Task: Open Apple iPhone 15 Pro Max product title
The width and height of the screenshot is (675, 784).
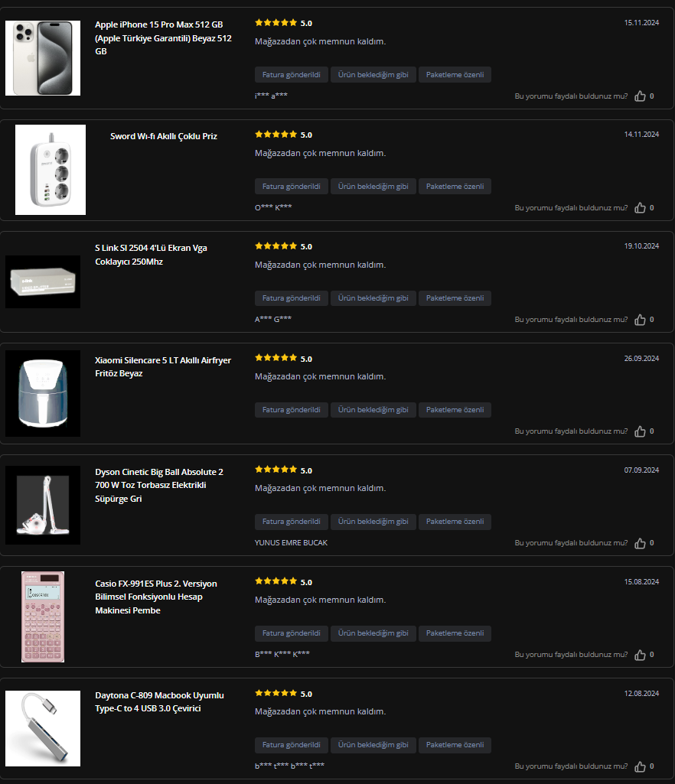Action: [164, 38]
